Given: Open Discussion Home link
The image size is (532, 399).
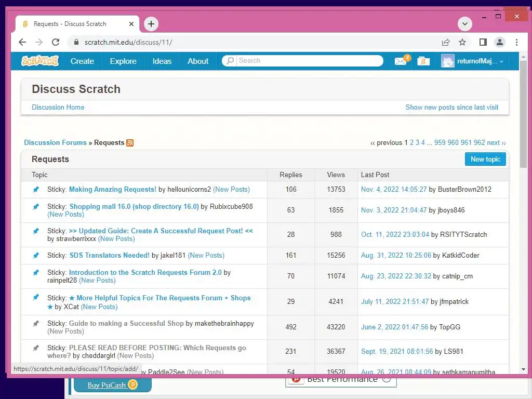Looking at the screenshot, I should 58,107.
